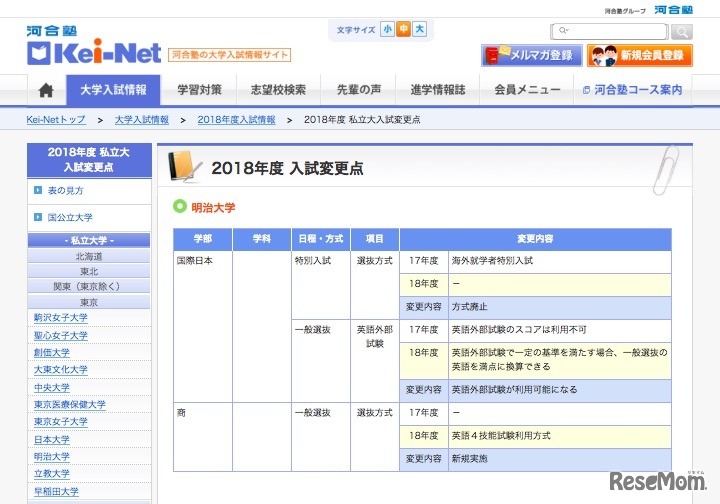Select the 商 faculty cell

coord(202,437)
